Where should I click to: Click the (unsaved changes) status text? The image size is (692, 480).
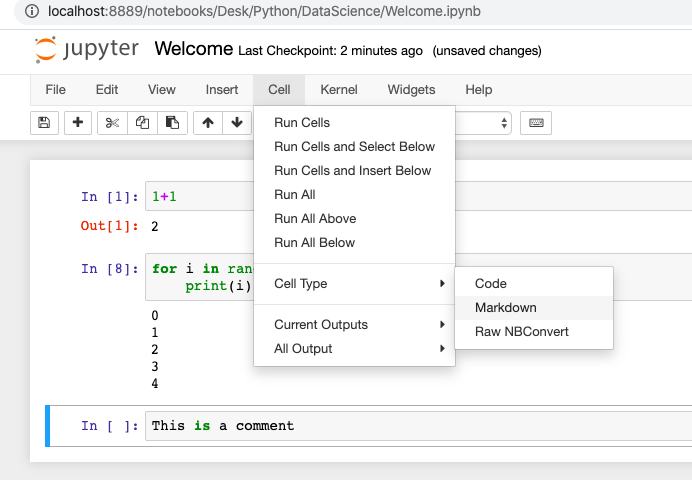(x=487, y=51)
